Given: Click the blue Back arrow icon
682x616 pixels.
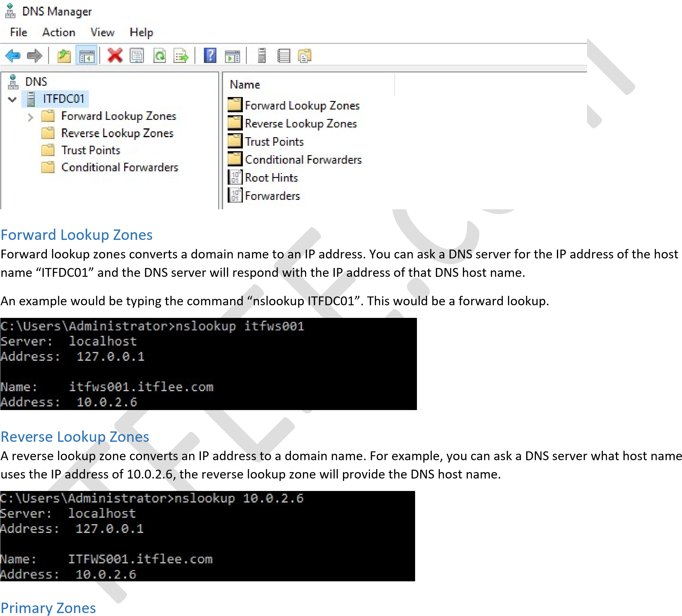Looking at the screenshot, I should click(13, 56).
